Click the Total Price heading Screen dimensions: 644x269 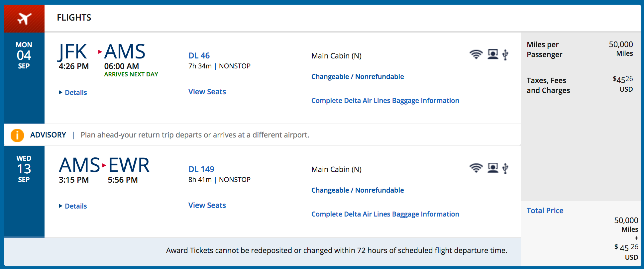click(x=545, y=211)
